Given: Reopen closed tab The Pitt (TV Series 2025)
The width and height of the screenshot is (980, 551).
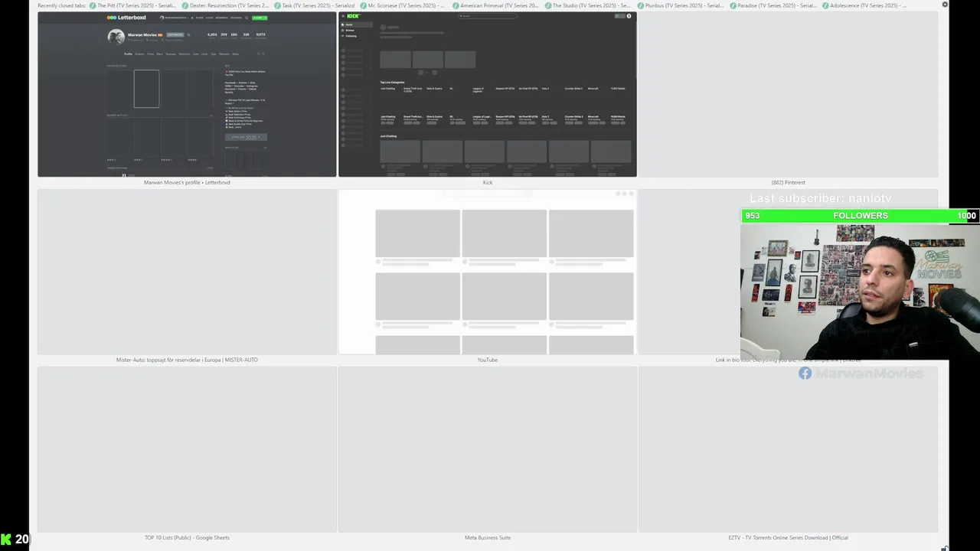Looking at the screenshot, I should (132, 5).
